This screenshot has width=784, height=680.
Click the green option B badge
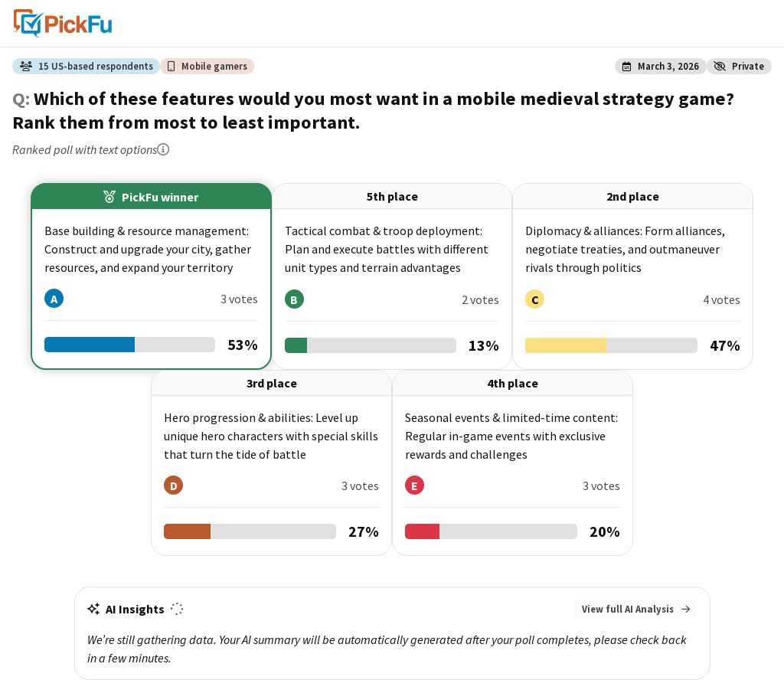[294, 299]
